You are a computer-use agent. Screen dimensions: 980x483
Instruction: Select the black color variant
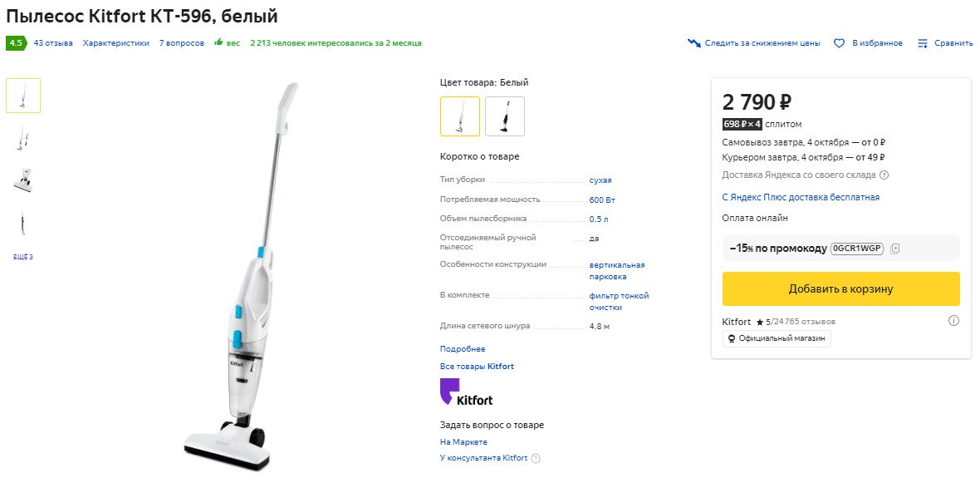pyautogui.click(x=505, y=116)
